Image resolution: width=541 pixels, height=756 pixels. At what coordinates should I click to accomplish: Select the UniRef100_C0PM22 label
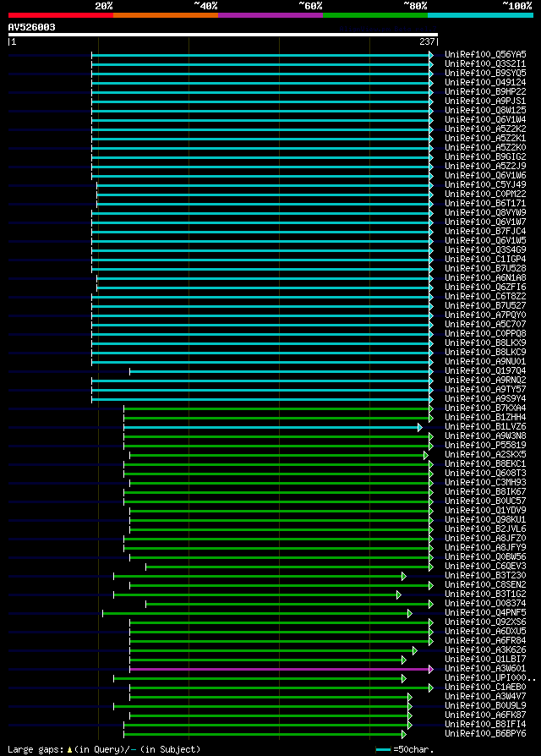[x=485, y=194]
